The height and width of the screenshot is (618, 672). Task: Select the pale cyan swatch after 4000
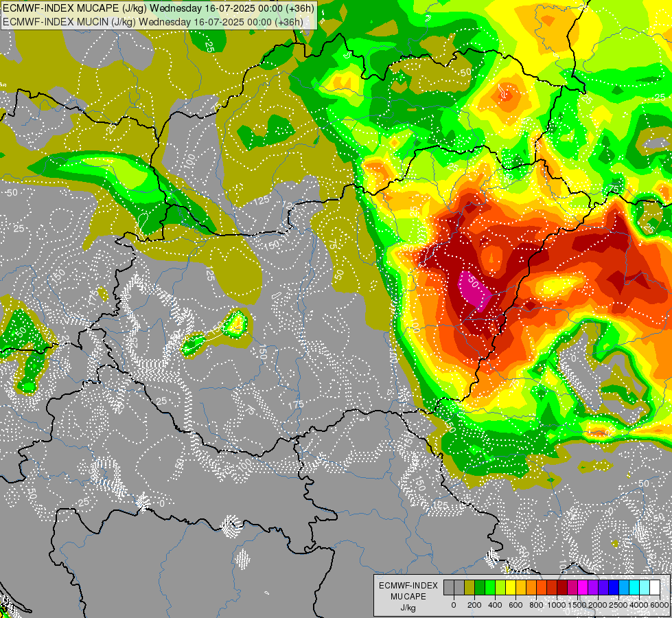click(x=645, y=588)
